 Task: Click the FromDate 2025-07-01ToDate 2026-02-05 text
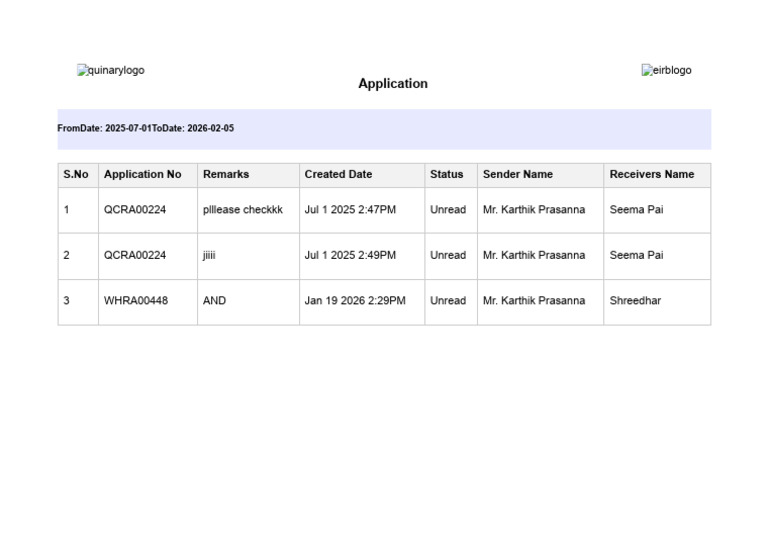(x=145, y=128)
